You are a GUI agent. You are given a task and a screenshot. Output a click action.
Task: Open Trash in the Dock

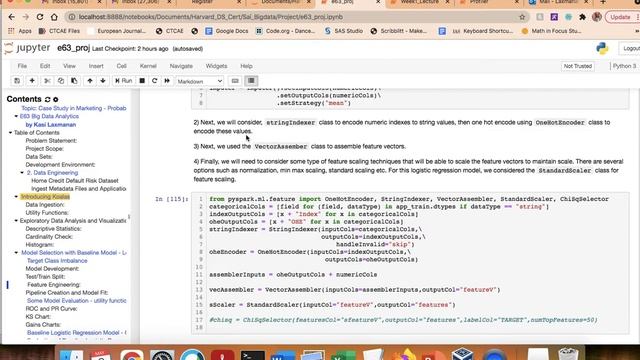pyautogui.click(x=568, y=354)
